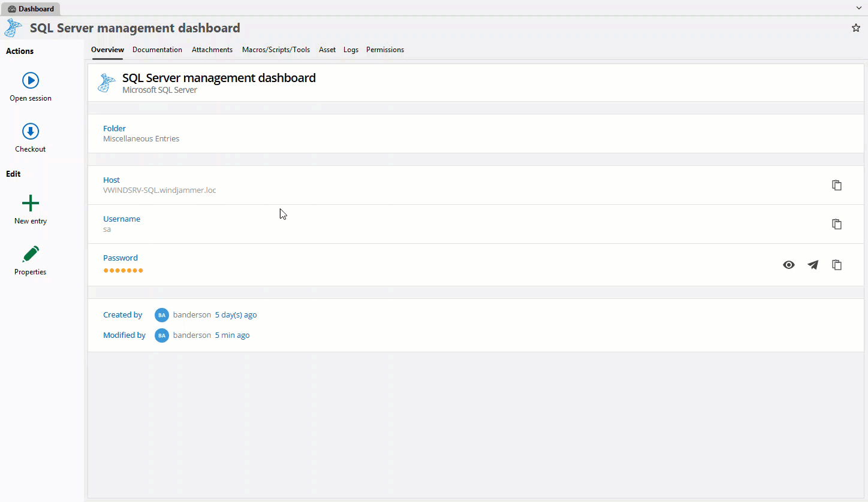Click the New entry plus icon
The width and height of the screenshot is (868, 502).
pyautogui.click(x=31, y=203)
